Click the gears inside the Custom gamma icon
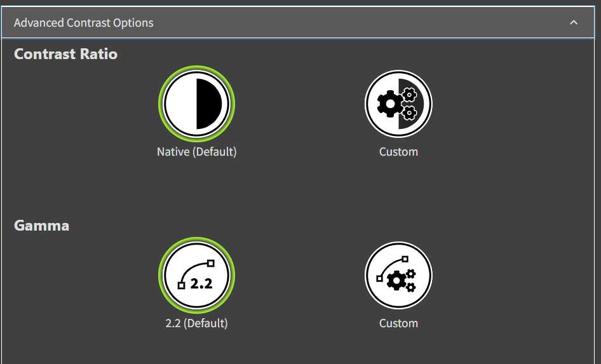Viewport: 601px width, 364px height. [x=400, y=280]
